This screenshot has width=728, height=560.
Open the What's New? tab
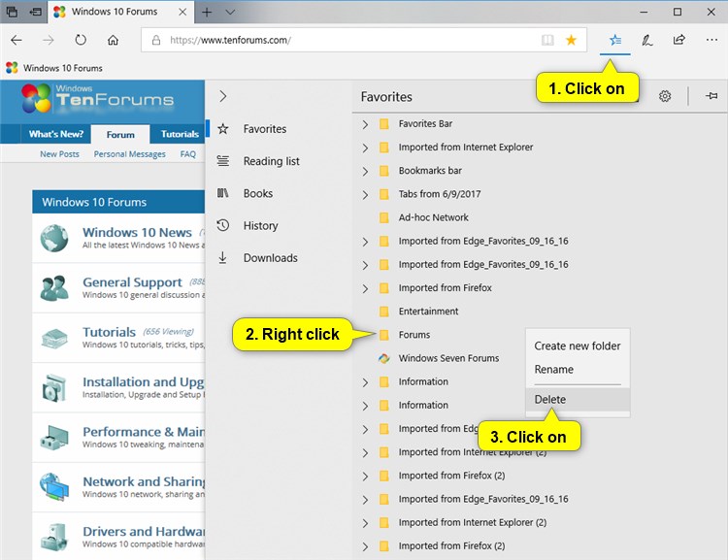pyautogui.click(x=56, y=134)
